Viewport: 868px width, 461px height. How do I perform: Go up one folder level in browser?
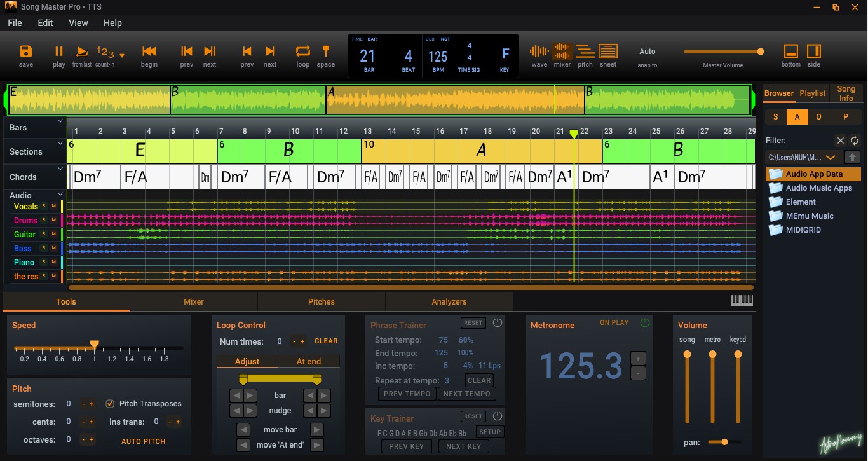pyautogui.click(x=852, y=157)
